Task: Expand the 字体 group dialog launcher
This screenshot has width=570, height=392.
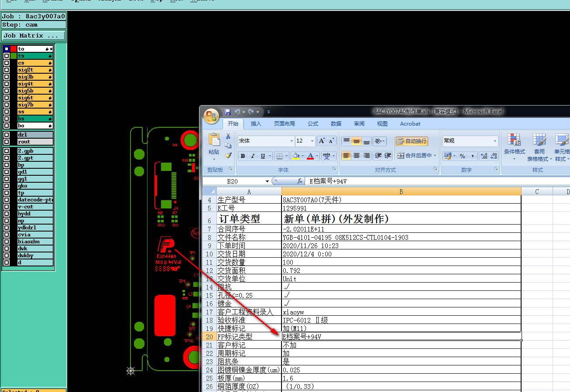Action: tap(334, 169)
